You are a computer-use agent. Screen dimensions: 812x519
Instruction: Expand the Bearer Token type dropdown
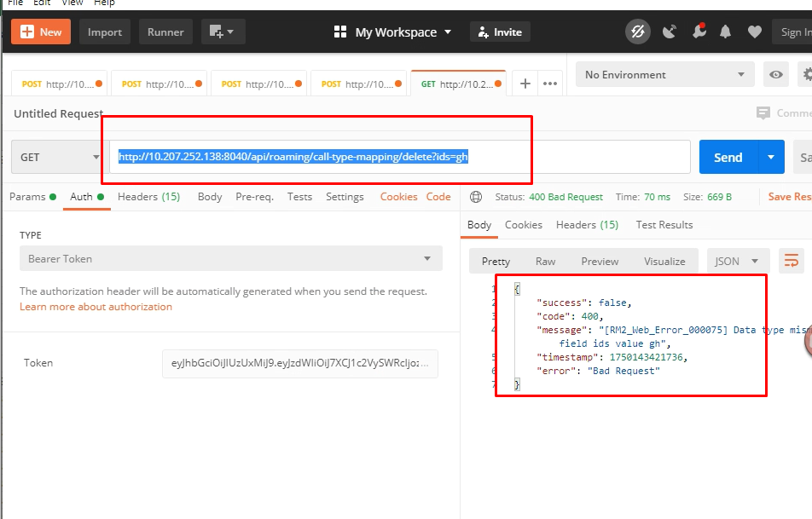(x=230, y=259)
